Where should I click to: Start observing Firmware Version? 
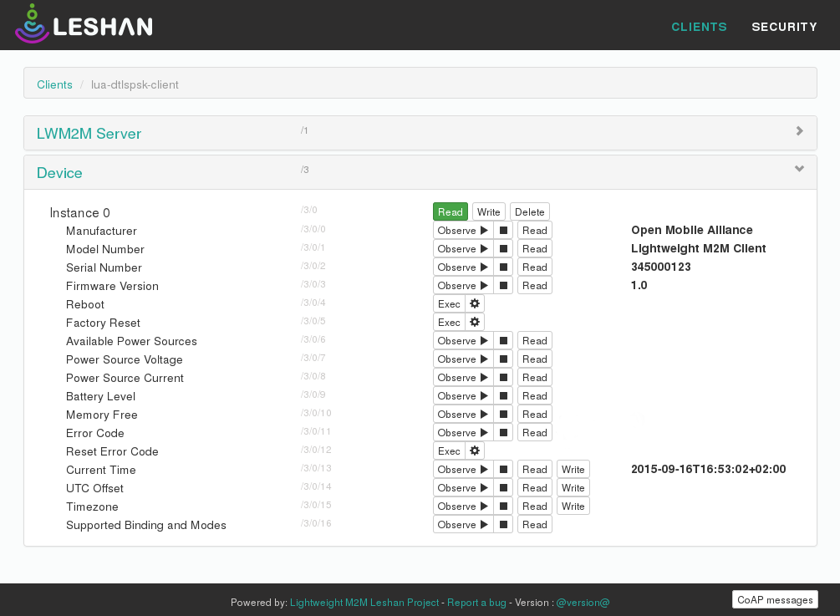click(463, 286)
